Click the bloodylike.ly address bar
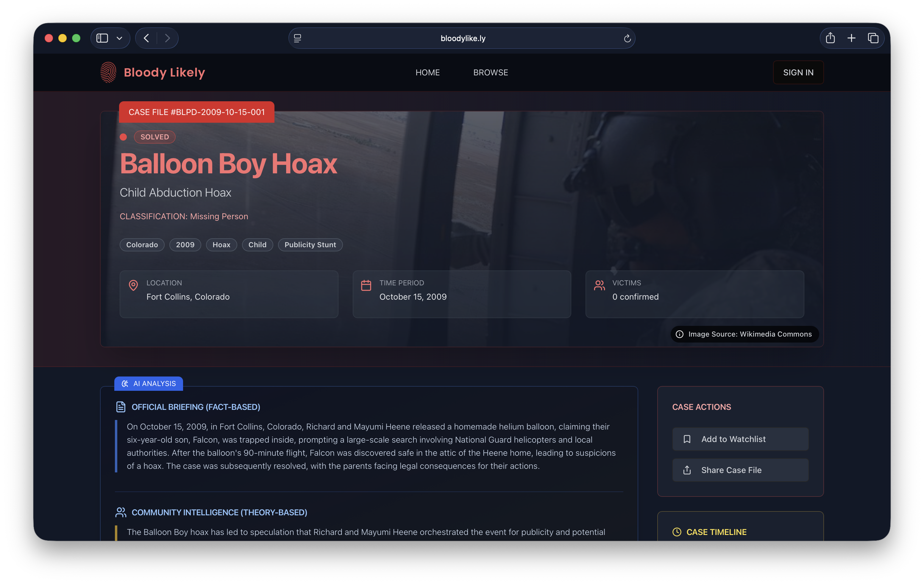Viewport: 924px width, 585px height. (463, 38)
